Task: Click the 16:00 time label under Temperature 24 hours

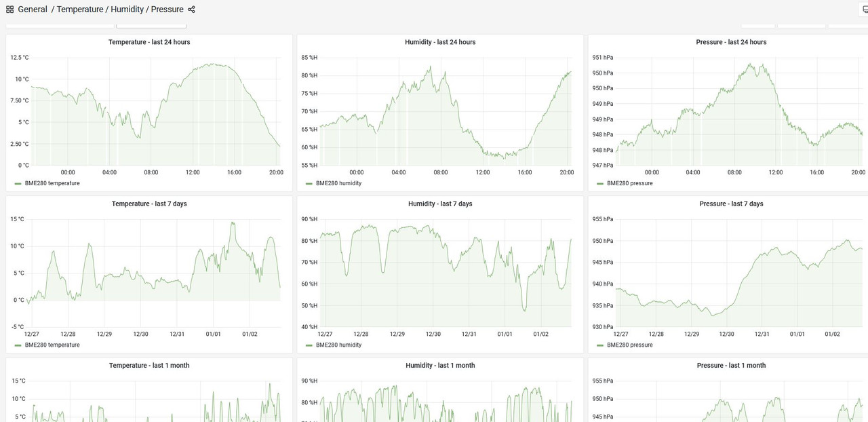Action: [234, 172]
